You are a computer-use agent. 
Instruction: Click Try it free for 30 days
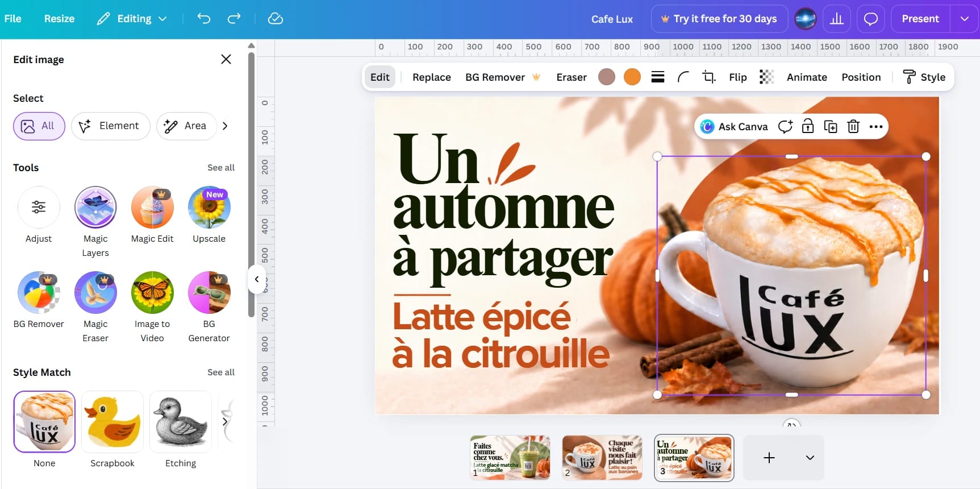tap(719, 19)
